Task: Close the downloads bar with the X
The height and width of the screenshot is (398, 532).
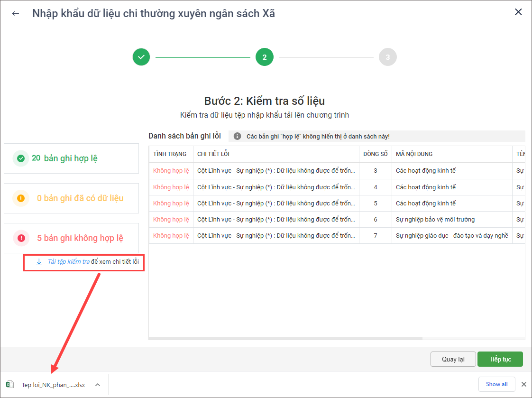Action: (524, 384)
